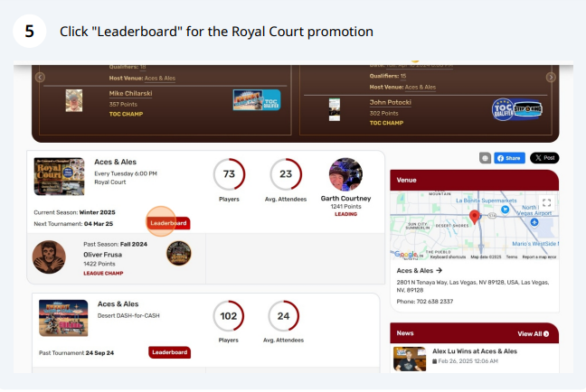586x392 pixels.
Task: Click Garth Courtney name text
Action: pos(345,198)
